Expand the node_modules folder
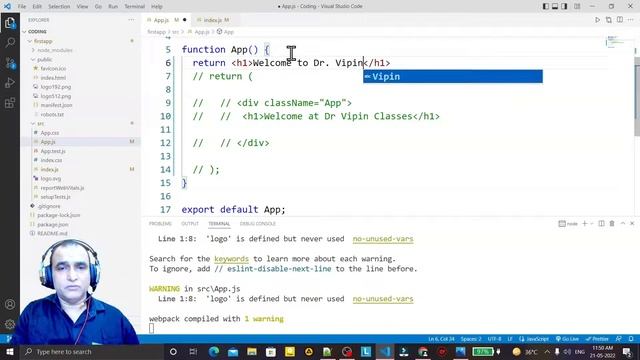 80,50
